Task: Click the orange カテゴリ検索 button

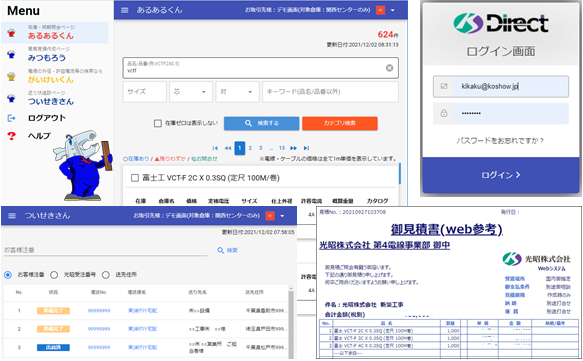Action: coord(340,123)
